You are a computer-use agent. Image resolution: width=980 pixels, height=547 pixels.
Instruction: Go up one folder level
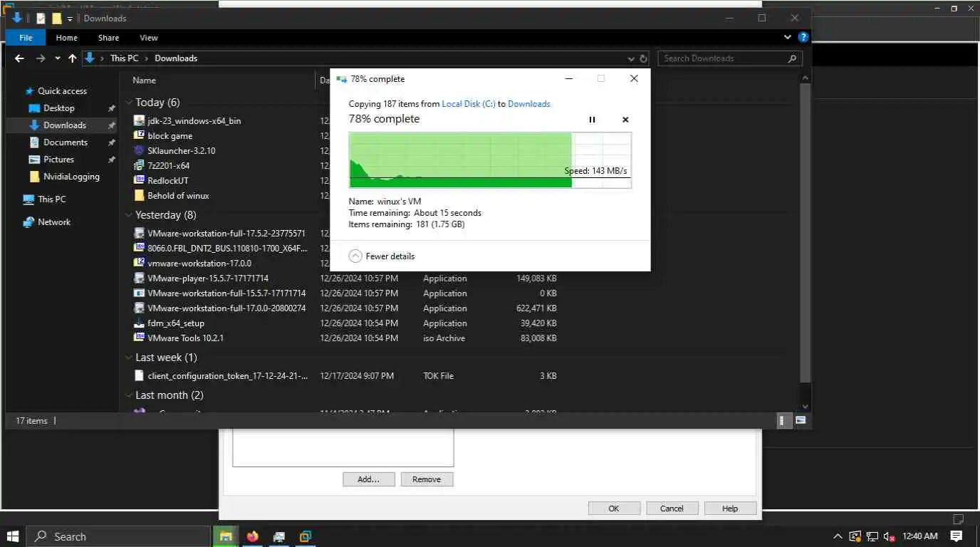coord(72,58)
